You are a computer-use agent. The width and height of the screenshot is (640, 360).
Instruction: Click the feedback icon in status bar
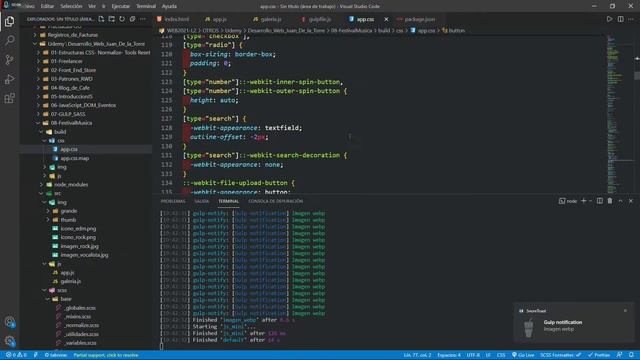620,355
